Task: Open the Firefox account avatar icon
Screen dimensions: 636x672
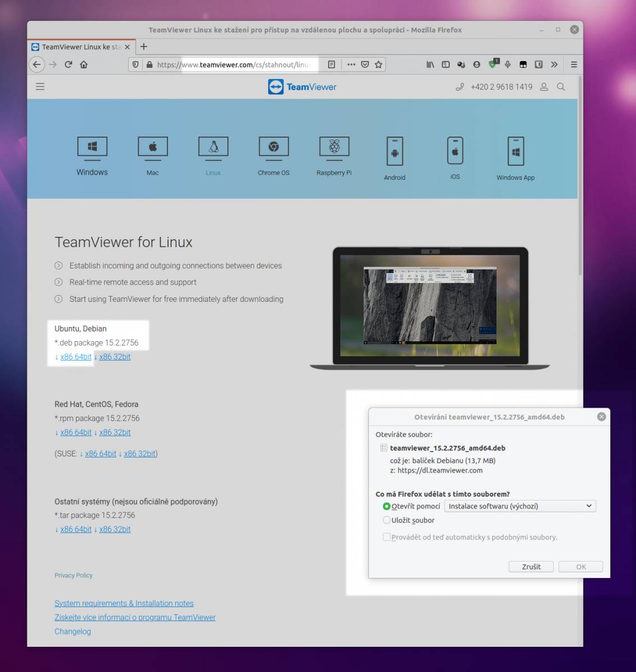Action: (x=476, y=64)
